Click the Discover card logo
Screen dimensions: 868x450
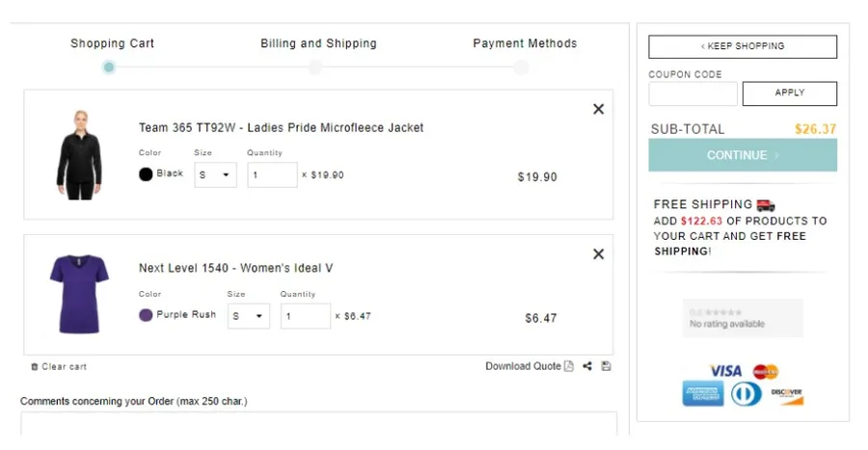(x=787, y=394)
